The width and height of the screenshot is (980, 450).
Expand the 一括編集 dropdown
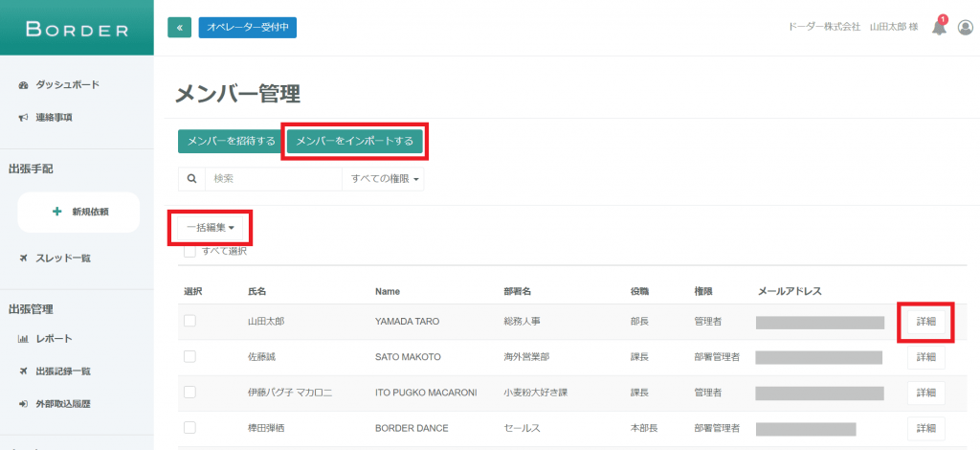point(211,228)
